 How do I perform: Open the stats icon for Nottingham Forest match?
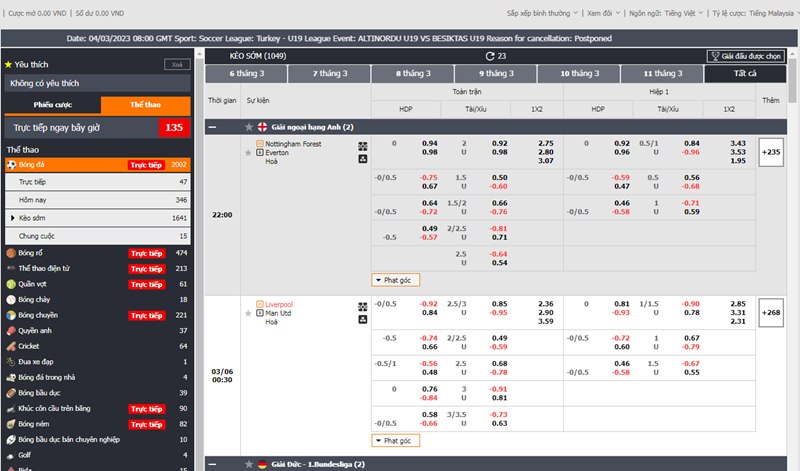[x=362, y=146]
